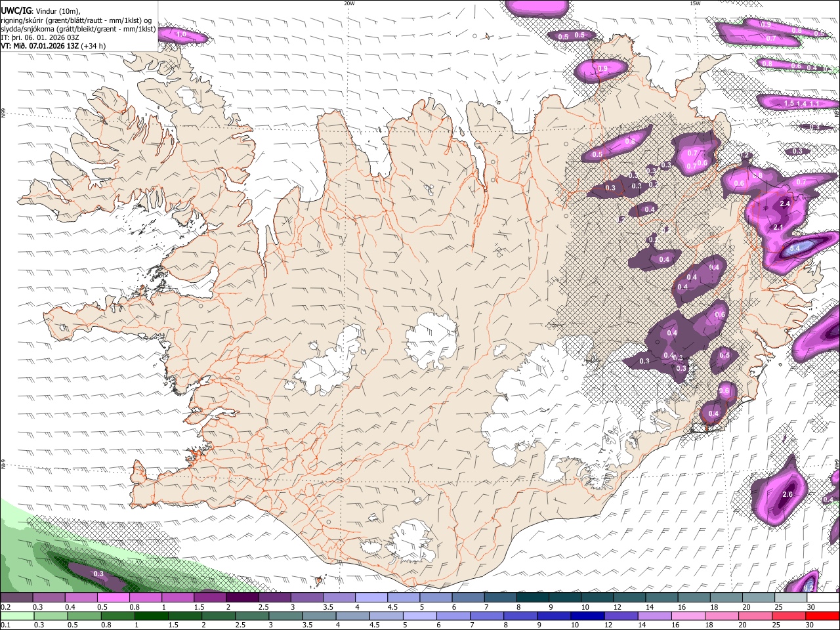Click the 0.1 label on the rain scale

pos(5,625)
